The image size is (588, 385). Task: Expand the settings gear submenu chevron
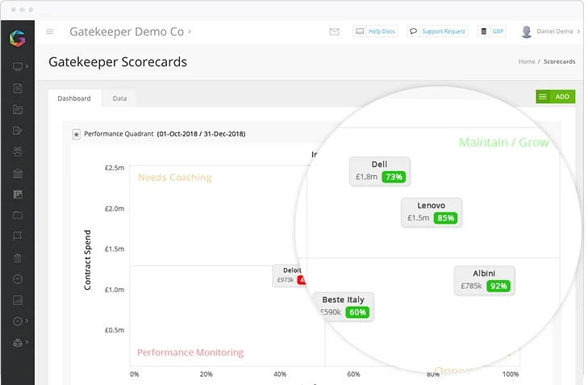tap(27, 321)
